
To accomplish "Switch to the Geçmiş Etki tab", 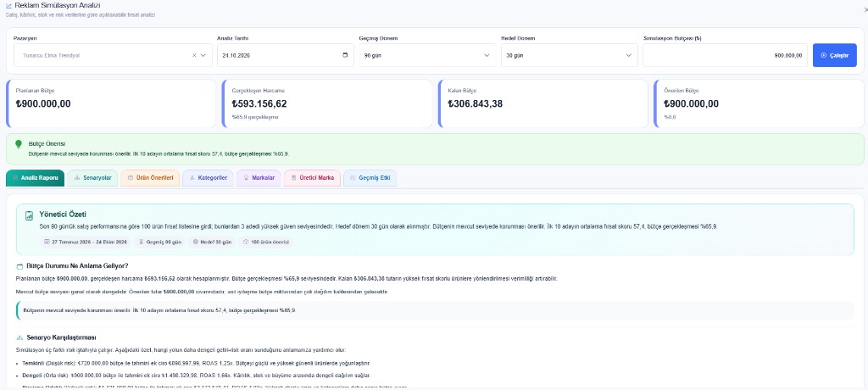I will [370, 178].
